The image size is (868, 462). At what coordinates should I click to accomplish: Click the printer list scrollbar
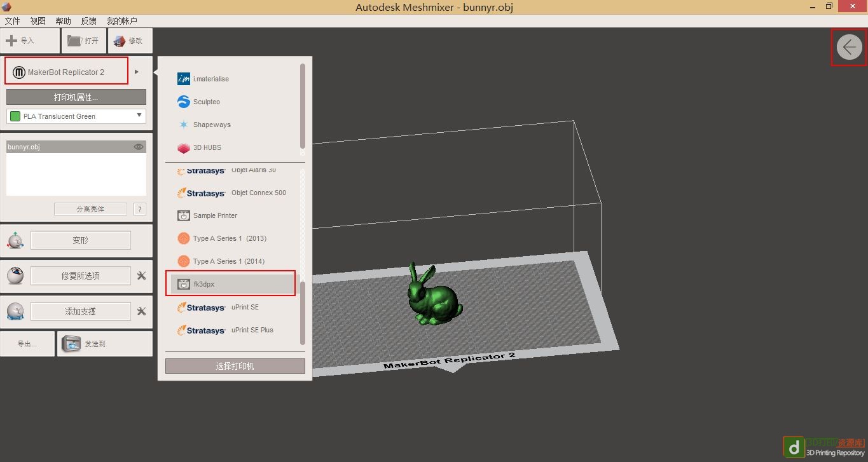(303, 314)
